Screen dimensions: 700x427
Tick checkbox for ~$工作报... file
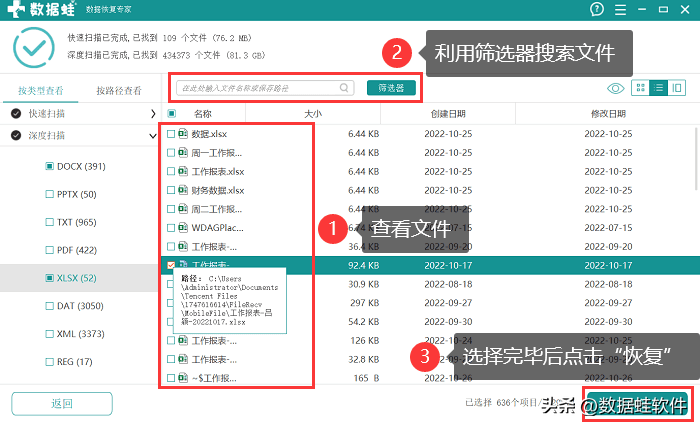tap(171, 378)
